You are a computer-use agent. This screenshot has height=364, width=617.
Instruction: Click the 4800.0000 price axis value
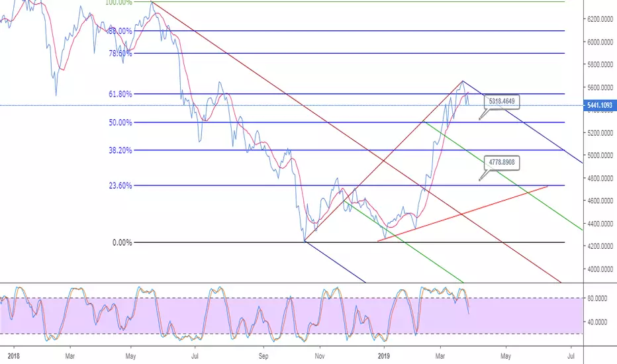(x=600, y=178)
